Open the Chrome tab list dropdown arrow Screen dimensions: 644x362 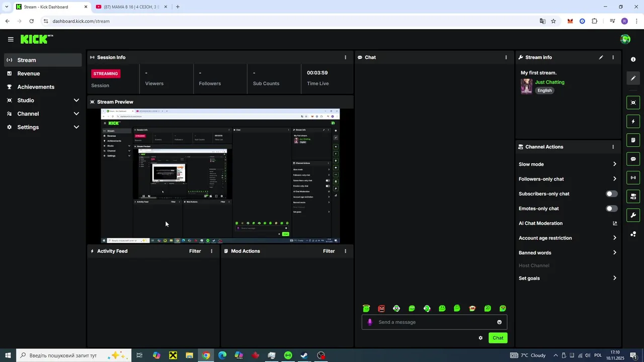pos(6,7)
